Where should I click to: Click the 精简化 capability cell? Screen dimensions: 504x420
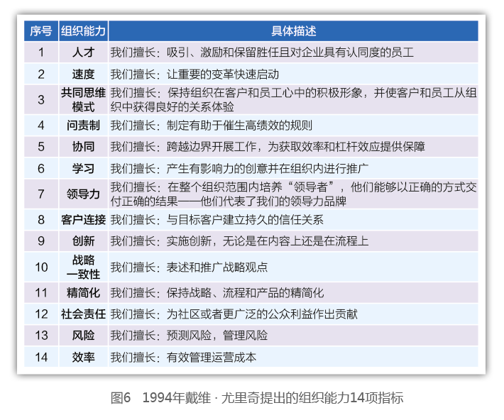click(x=83, y=292)
